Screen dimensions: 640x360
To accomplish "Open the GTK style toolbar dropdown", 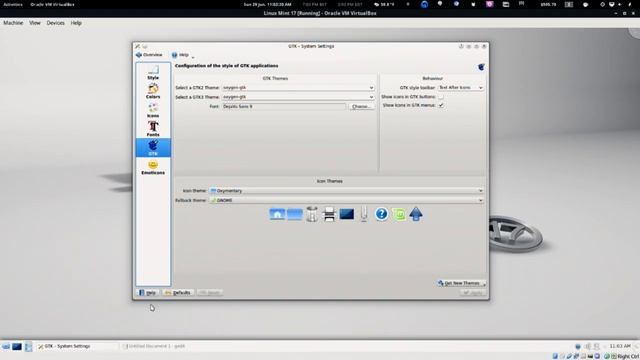I will click(x=461, y=88).
